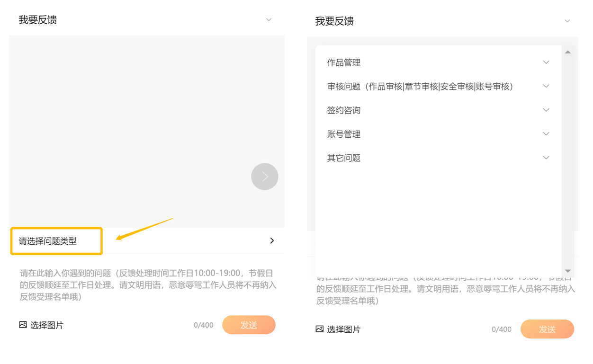Select the 签约咨询 category label

pyautogui.click(x=344, y=110)
